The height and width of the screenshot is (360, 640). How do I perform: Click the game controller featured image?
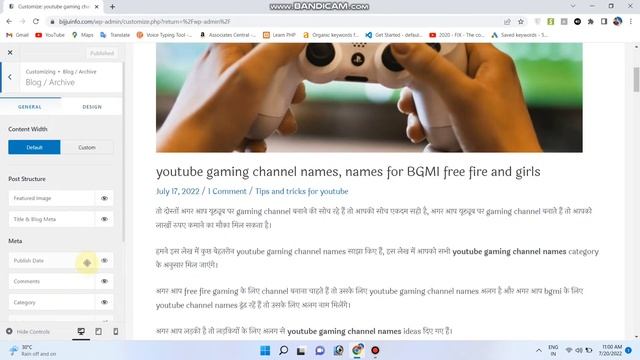(369, 98)
